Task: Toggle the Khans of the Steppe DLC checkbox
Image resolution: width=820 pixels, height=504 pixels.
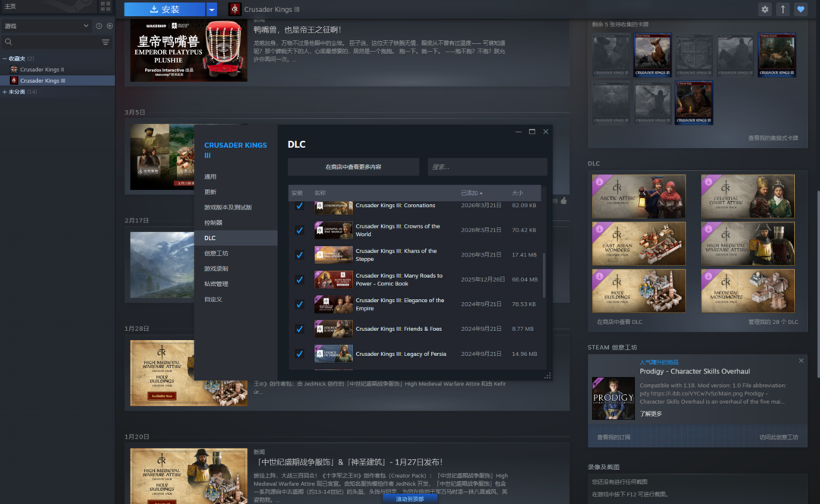Action: [299, 255]
